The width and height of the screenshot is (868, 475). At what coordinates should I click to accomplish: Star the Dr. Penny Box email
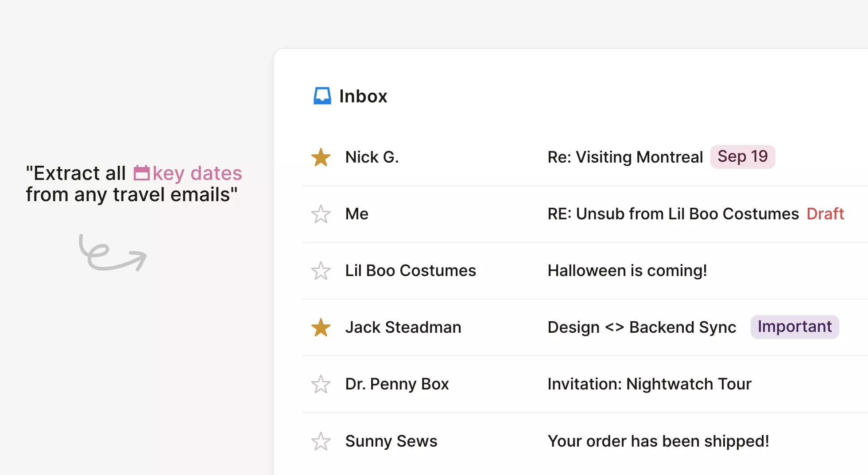[321, 384]
